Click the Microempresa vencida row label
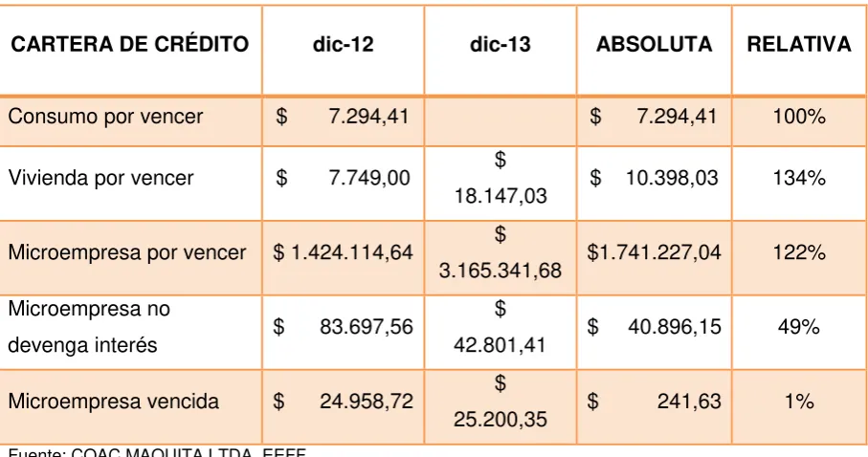 (114, 402)
